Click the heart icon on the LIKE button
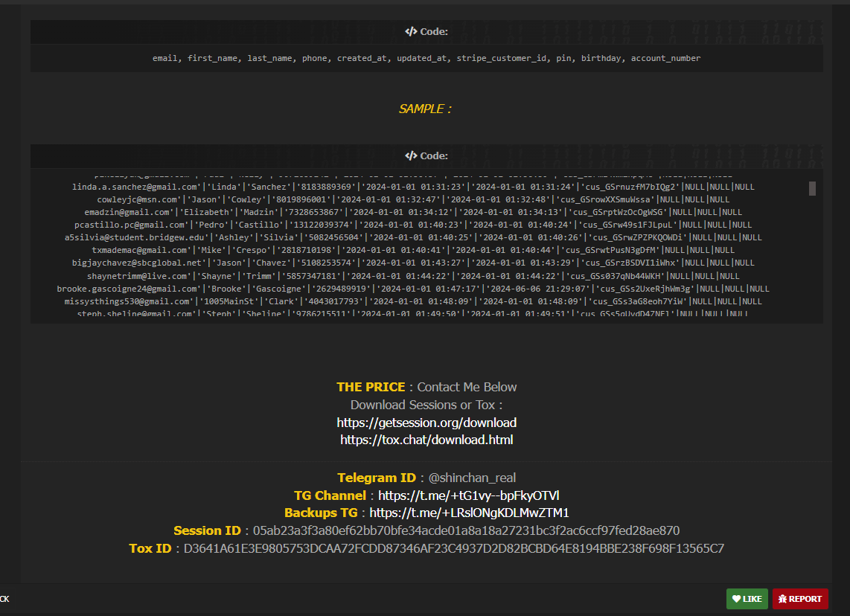 pos(736,599)
